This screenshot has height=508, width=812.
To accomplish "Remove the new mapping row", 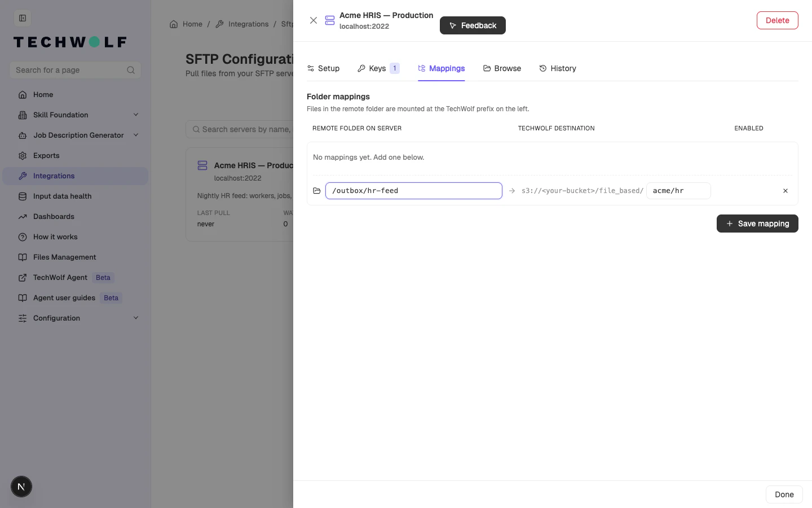I will point(785,191).
